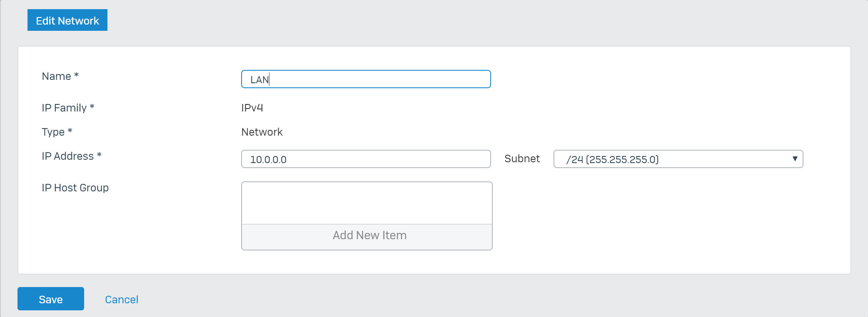
Task: Click the required asterisk beside IP Family
Action: coord(92,106)
